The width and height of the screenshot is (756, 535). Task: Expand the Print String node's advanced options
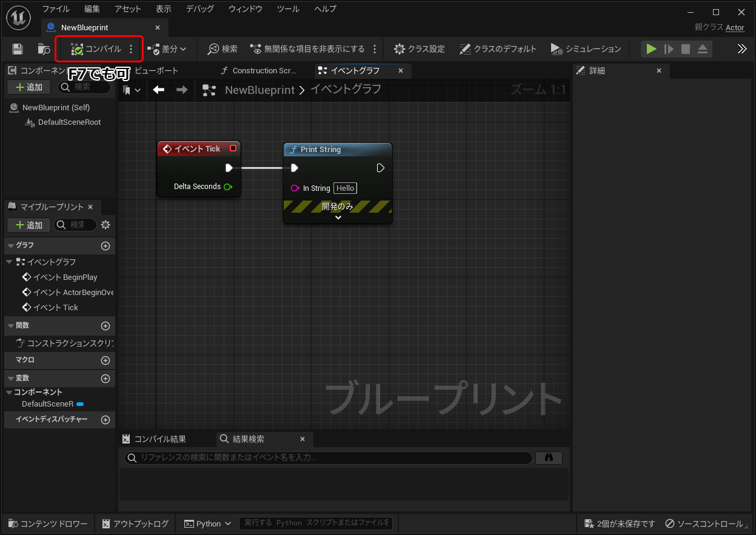click(338, 218)
